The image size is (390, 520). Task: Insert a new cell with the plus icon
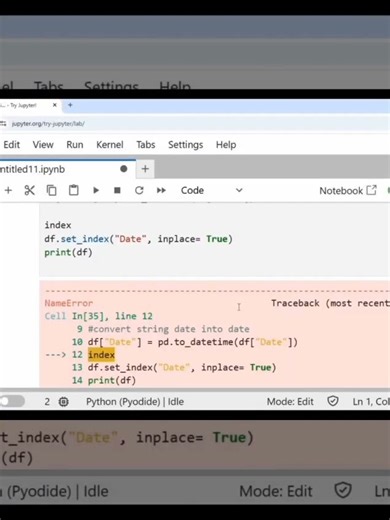coord(8,190)
